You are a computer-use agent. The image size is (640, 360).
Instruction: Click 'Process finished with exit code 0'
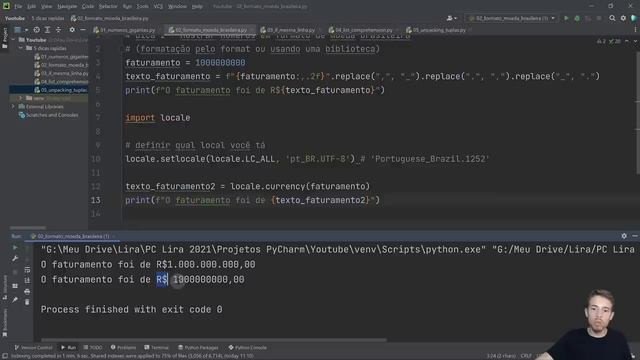[131, 309]
